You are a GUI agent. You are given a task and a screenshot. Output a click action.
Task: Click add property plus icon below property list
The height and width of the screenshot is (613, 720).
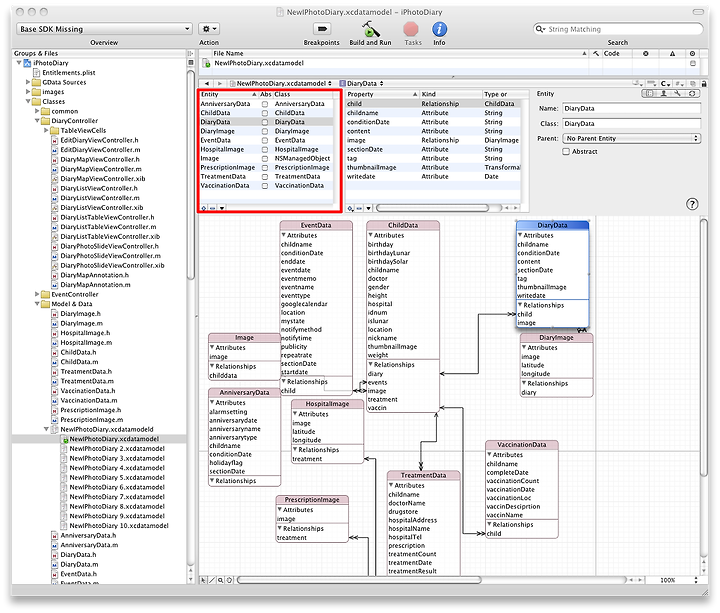pos(351,208)
